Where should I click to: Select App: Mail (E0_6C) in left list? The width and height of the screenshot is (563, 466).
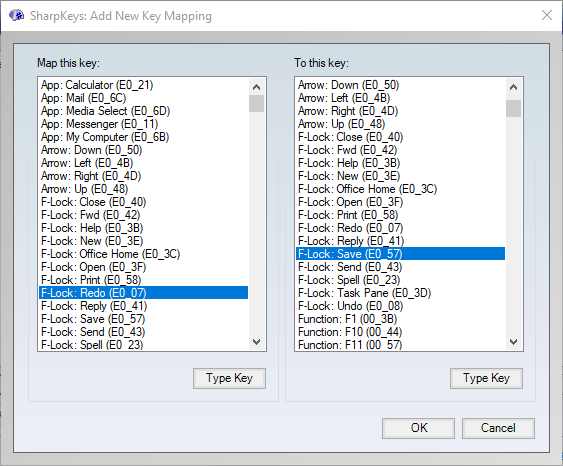[143, 98]
